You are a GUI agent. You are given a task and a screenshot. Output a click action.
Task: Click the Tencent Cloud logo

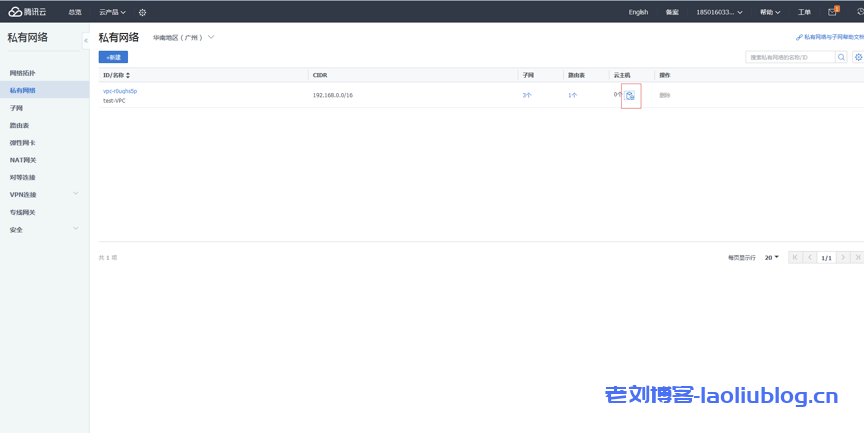pyautogui.click(x=30, y=12)
